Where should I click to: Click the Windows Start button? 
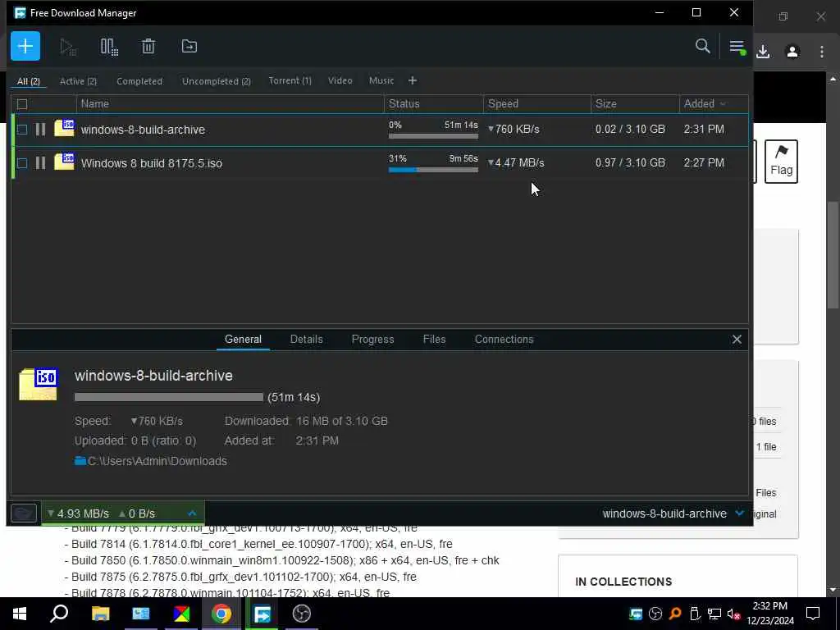click(x=20, y=614)
